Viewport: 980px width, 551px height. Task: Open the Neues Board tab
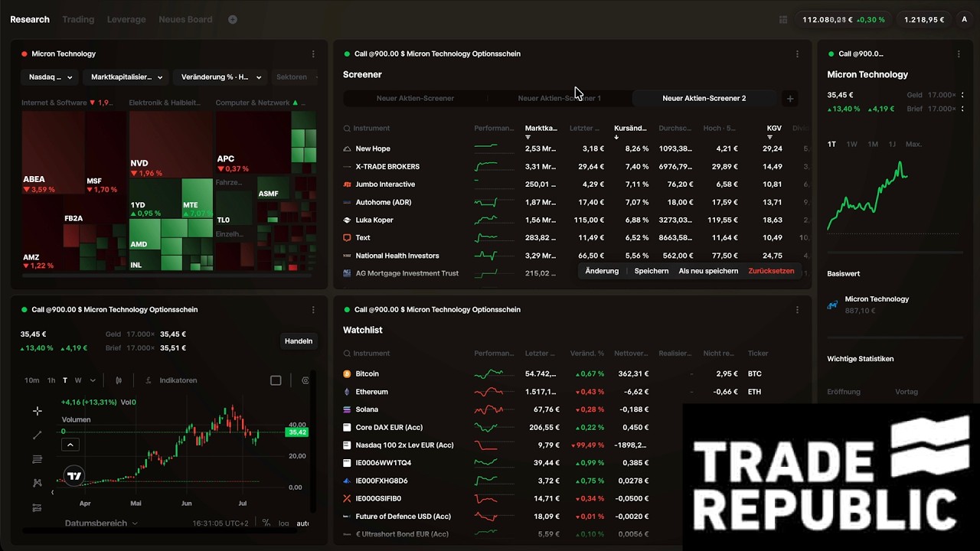185,19
